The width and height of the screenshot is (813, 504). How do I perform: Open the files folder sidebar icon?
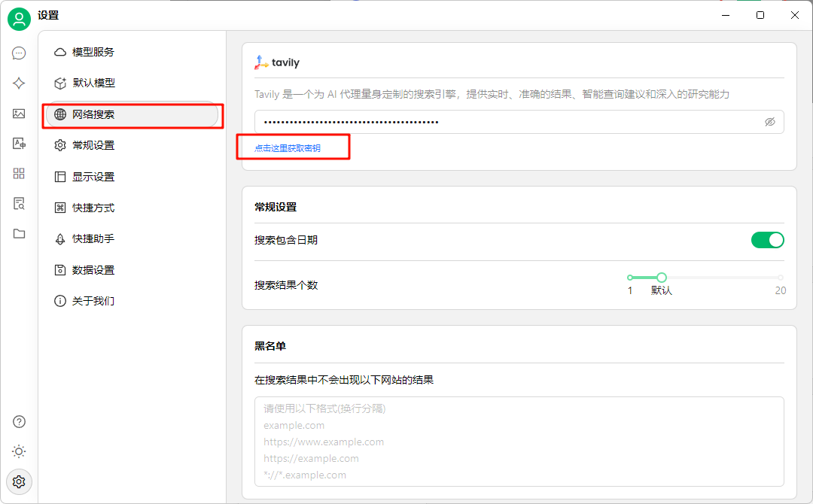pyautogui.click(x=19, y=234)
